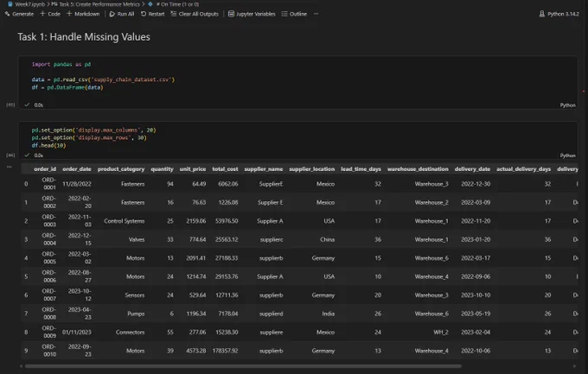Open the '# On Time (1 or 0)' breadcrumb
Viewport: 588px width, 374px height.
click(173, 4)
